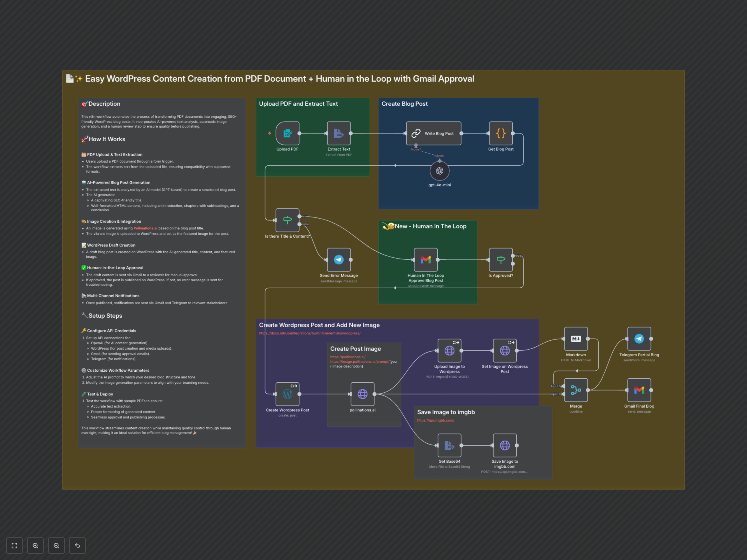This screenshot has height=560, width=747.
Task: Open the Gmail Final Blog node
Action: (639, 390)
